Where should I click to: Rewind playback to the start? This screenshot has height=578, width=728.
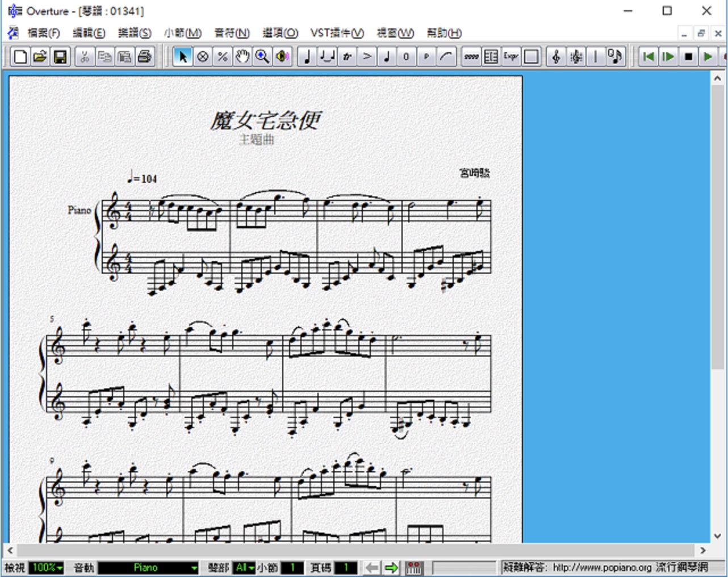(x=648, y=57)
